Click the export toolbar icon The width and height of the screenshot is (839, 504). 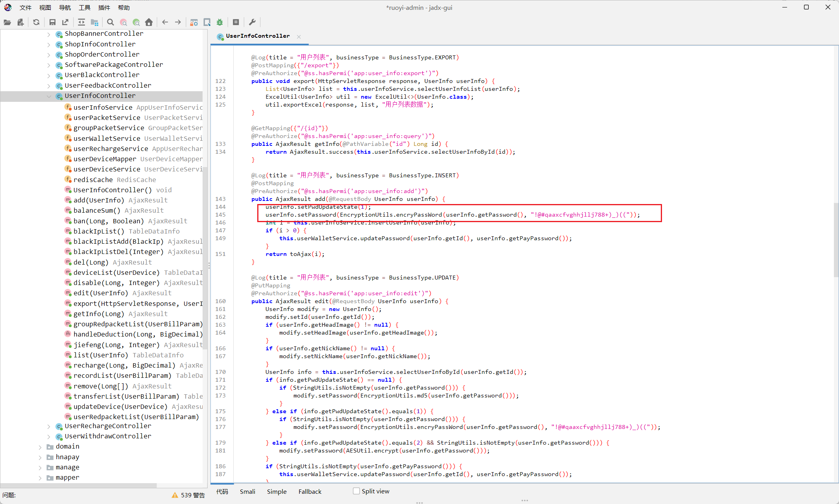65,22
